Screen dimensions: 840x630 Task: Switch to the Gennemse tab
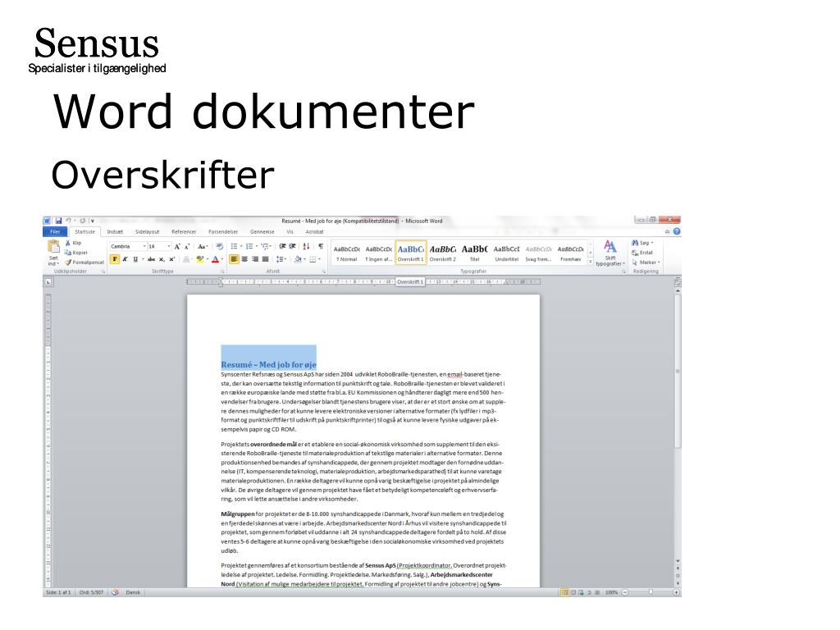tap(262, 231)
